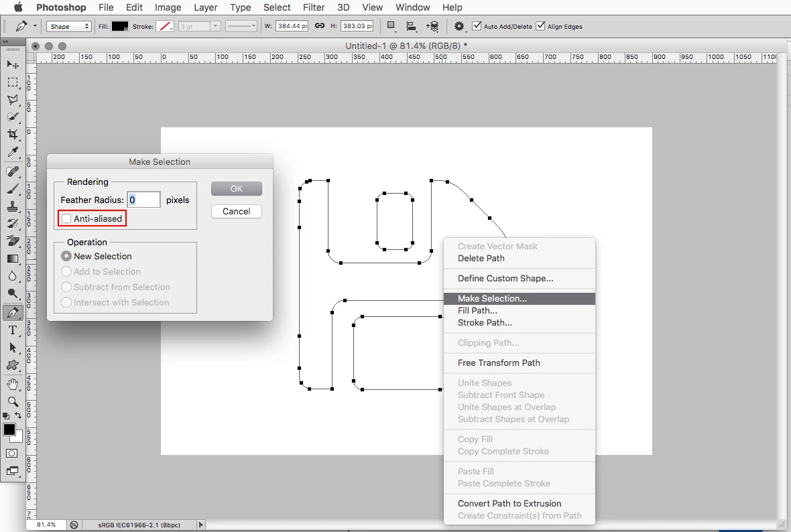Image resolution: width=791 pixels, height=532 pixels.
Task: Select the Rectangular Marquee tool
Action: (13, 82)
